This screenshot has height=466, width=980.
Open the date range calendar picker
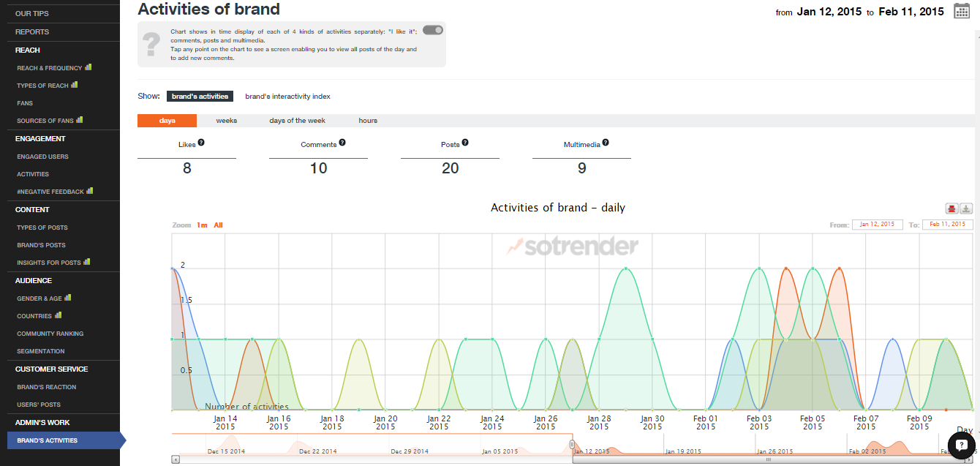[x=962, y=11]
